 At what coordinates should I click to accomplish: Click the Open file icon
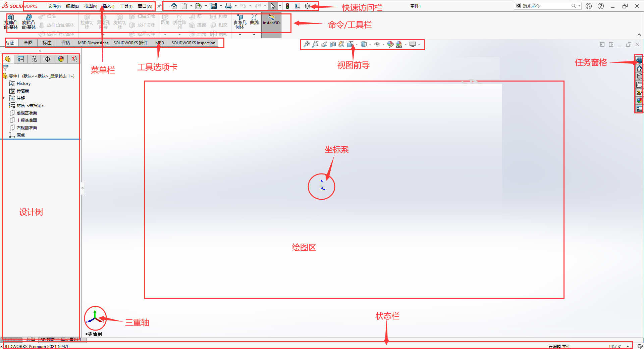click(x=199, y=6)
